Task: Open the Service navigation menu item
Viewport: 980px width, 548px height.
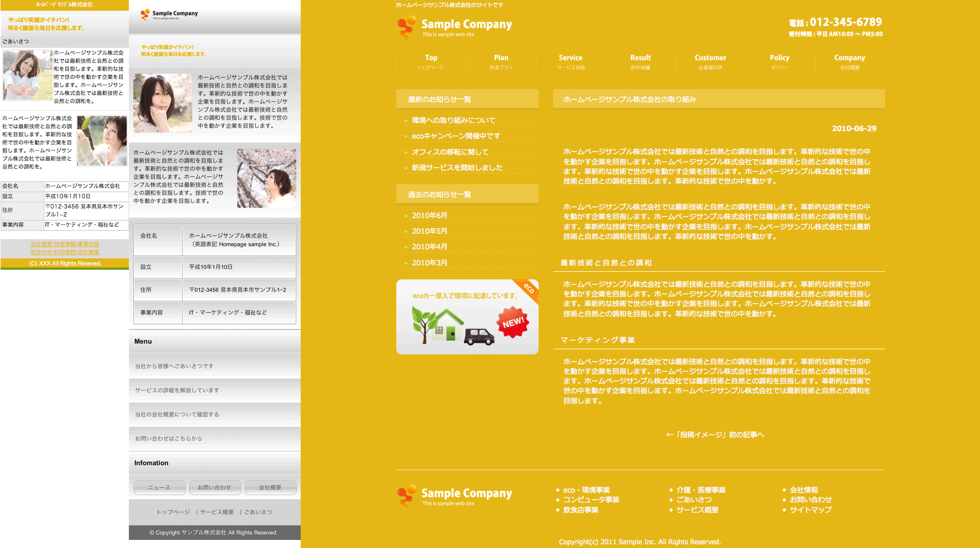Action: [570, 62]
